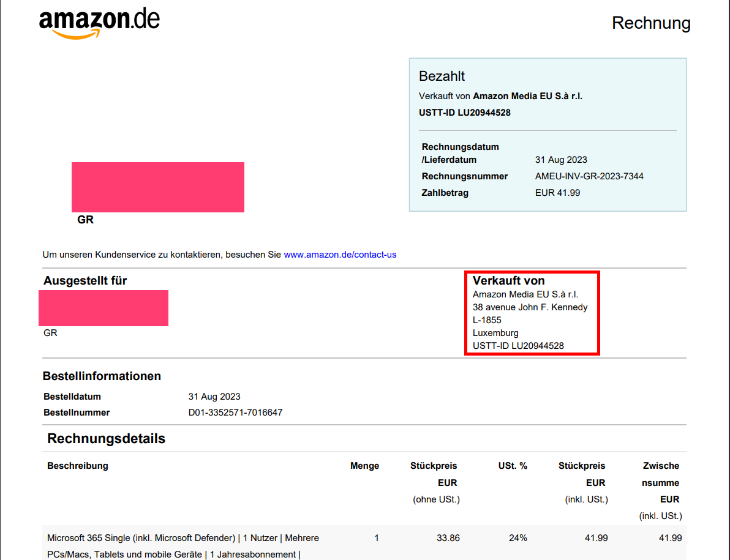730x560 pixels.
Task: Select invoice number AMEU-INV-GR-2023-7344
Action: coord(589,176)
